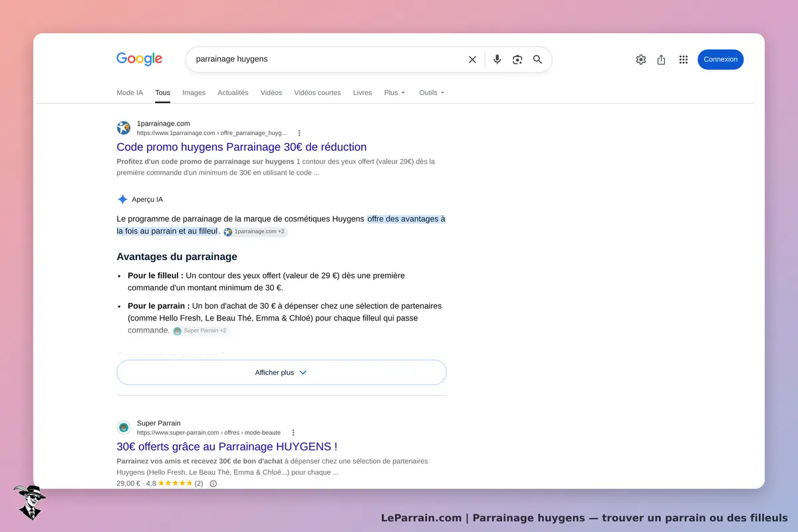
Task: Click the Super Parrain site favicon
Action: point(124,428)
